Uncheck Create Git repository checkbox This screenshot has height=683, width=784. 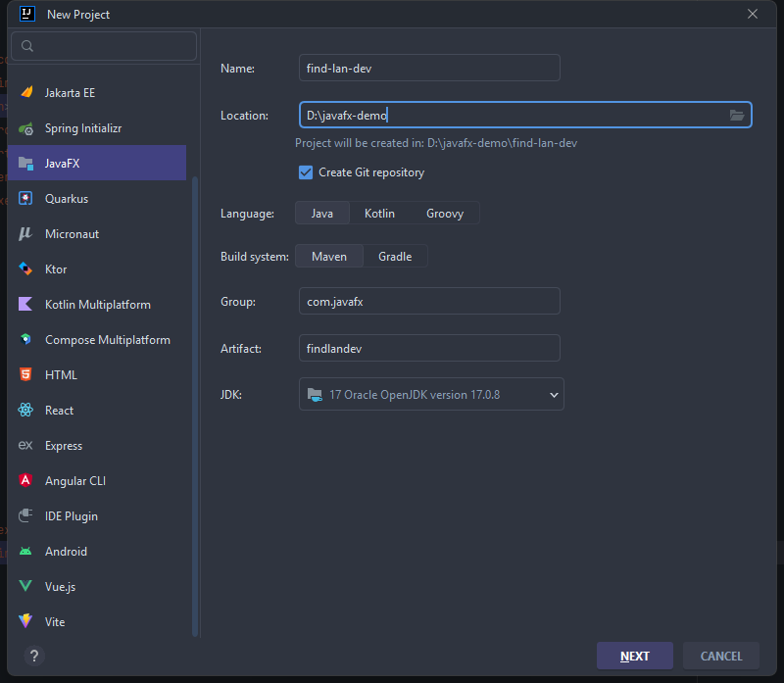point(306,172)
